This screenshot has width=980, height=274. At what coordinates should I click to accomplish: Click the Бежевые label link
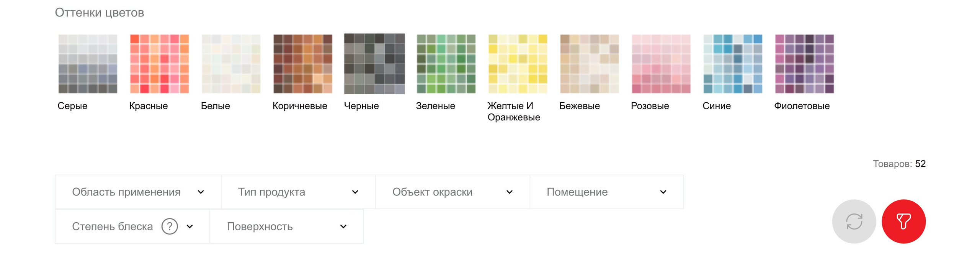(579, 106)
